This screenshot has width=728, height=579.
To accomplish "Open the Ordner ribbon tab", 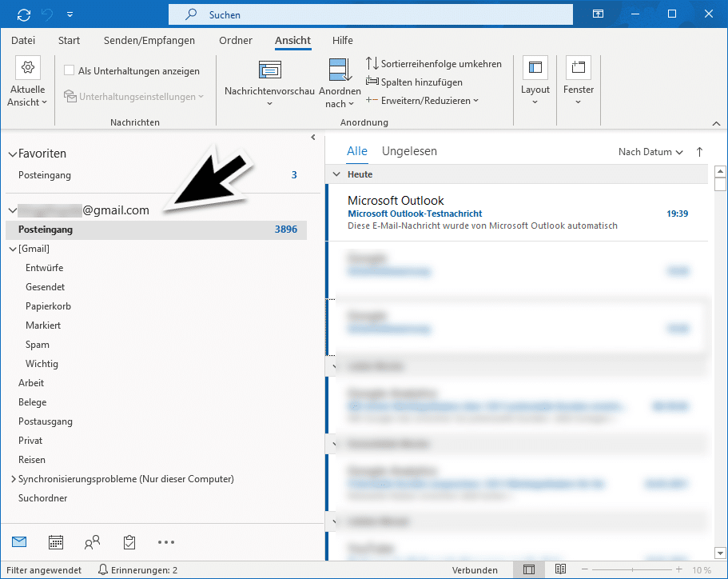I will [236, 41].
